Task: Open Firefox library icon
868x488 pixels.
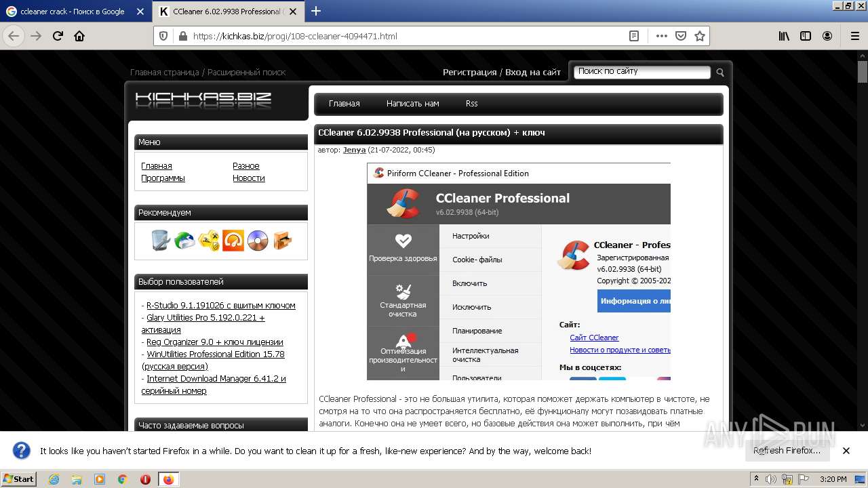Action: 784,36
